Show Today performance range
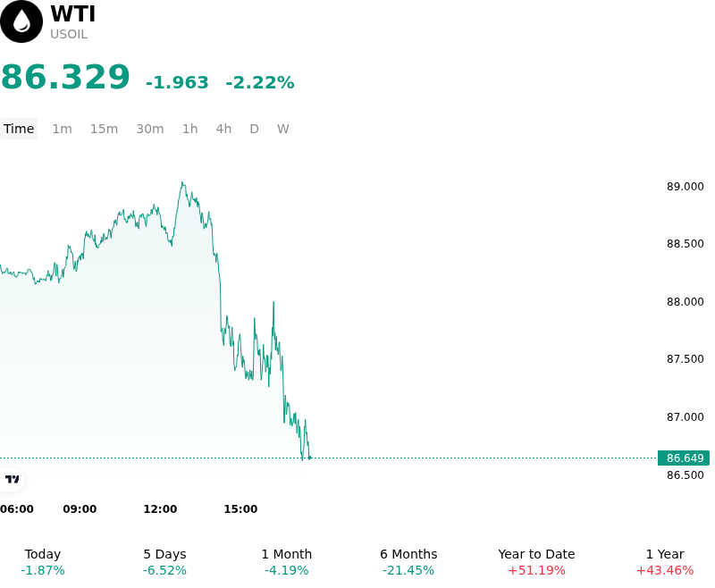The width and height of the screenshot is (715, 588). coord(43,562)
